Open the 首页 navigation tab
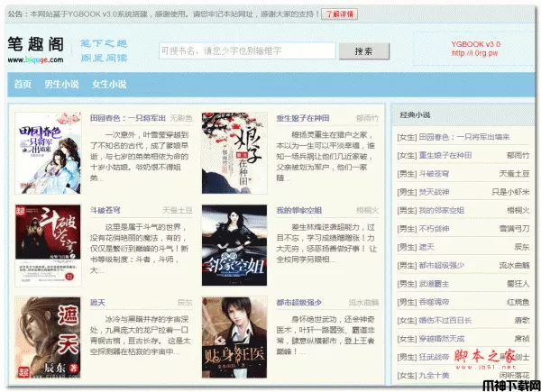The height and width of the screenshot is (392, 541). tap(23, 84)
